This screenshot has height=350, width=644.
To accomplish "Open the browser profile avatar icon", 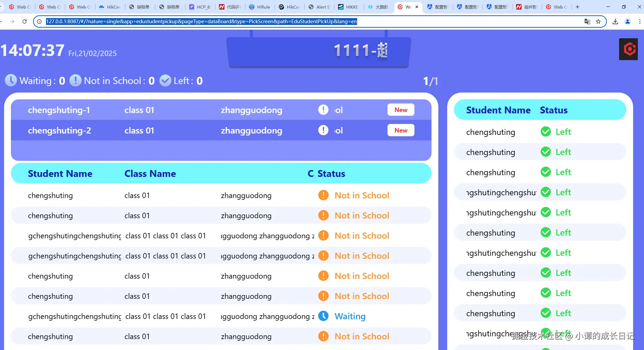I will click(x=628, y=22).
